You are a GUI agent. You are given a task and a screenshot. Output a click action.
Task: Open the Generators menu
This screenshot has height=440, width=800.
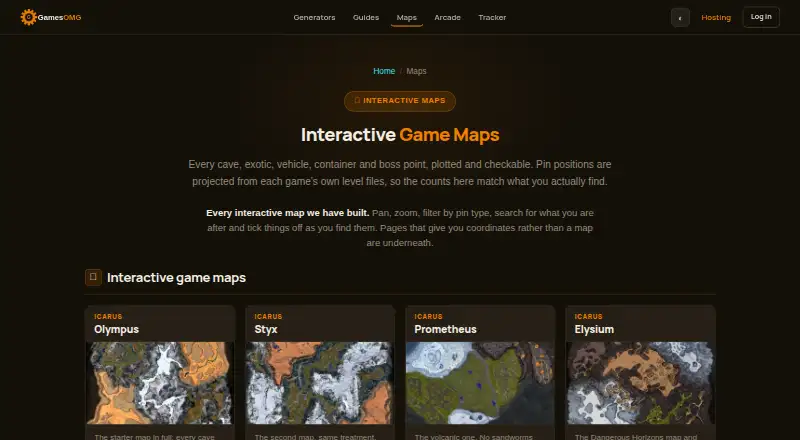coord(314,17)
